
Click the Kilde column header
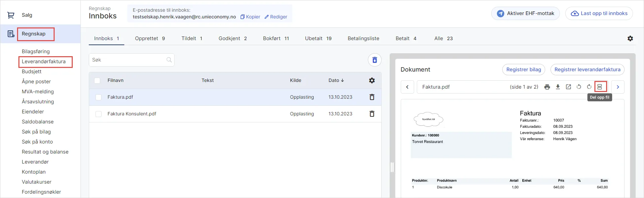click(296, 80)
